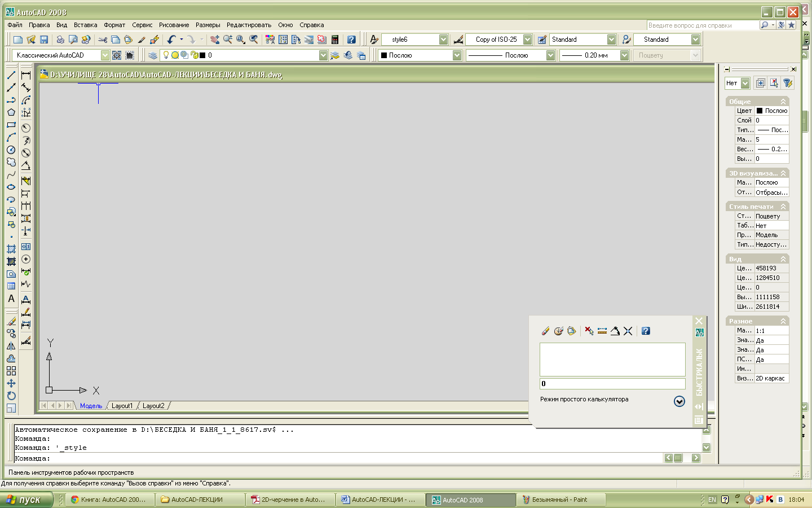Activate Pan realtime hand tool
Viewport: 812px width, 508px height.
[215, 40]
